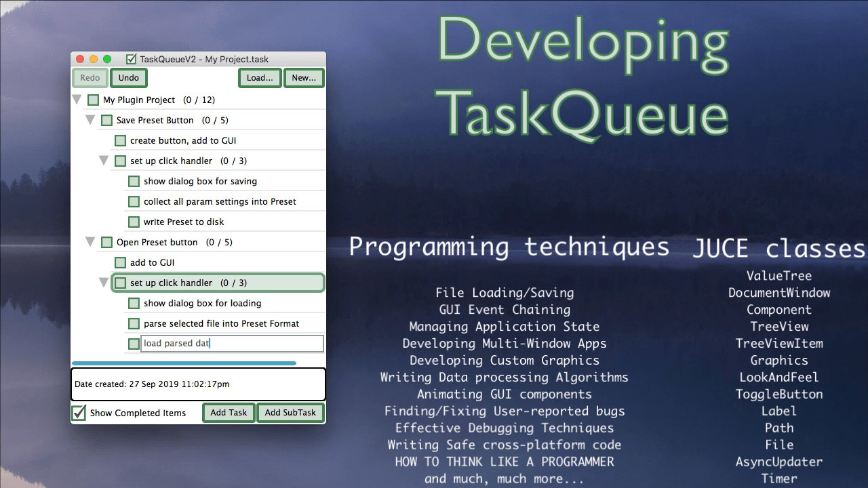Click the Add SubTask button
The height and width of the screenshot is (488, 868).
(290, 413)
